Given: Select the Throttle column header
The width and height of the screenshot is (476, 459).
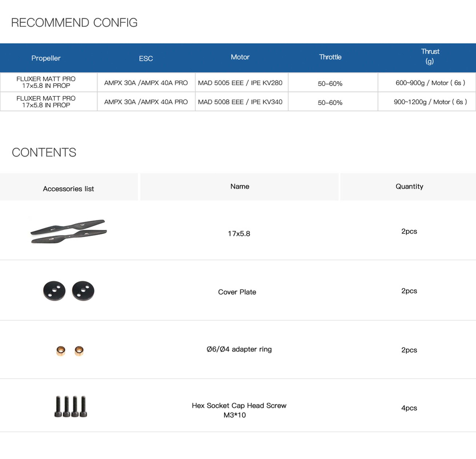Looking at the screenshot, I should tap(330, 57).
